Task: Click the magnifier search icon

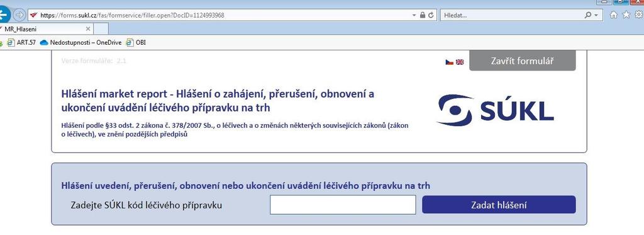Action: tap(588, 15)
